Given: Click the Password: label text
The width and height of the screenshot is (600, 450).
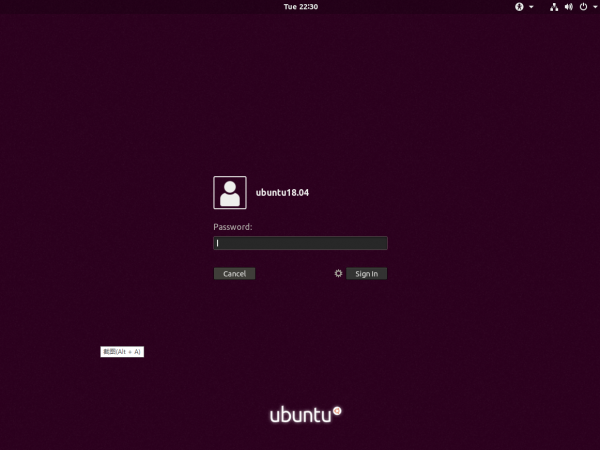Looking at the screenshot, I should [232, 227].
